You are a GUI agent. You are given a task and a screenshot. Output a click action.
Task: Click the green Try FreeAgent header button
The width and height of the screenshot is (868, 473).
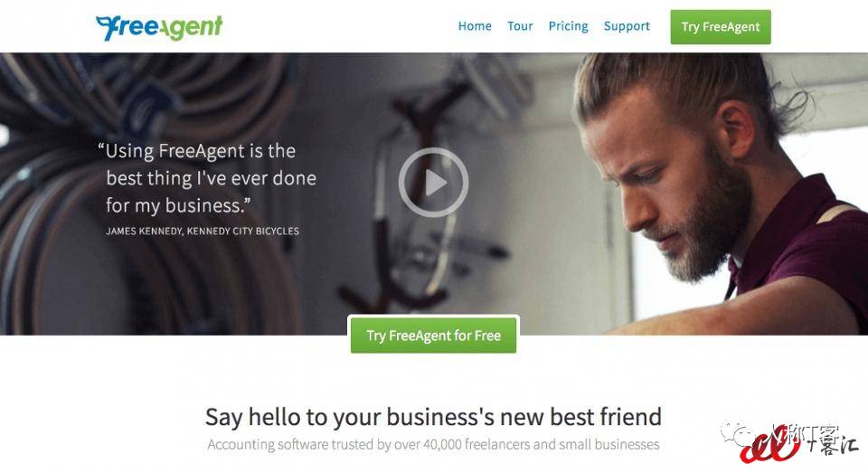click(x=721, y=26)
